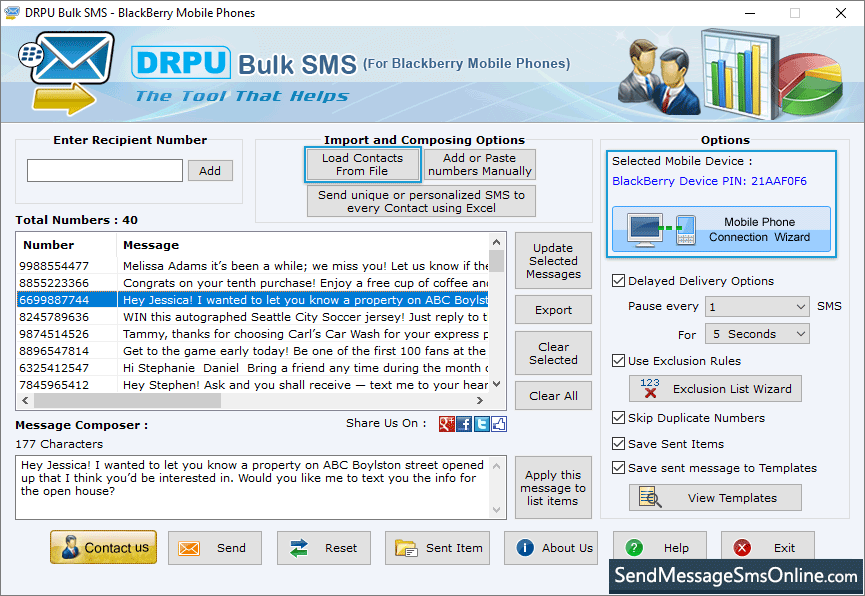
Task: Click Load Contacts From File
Action: (x=362, y=164)
